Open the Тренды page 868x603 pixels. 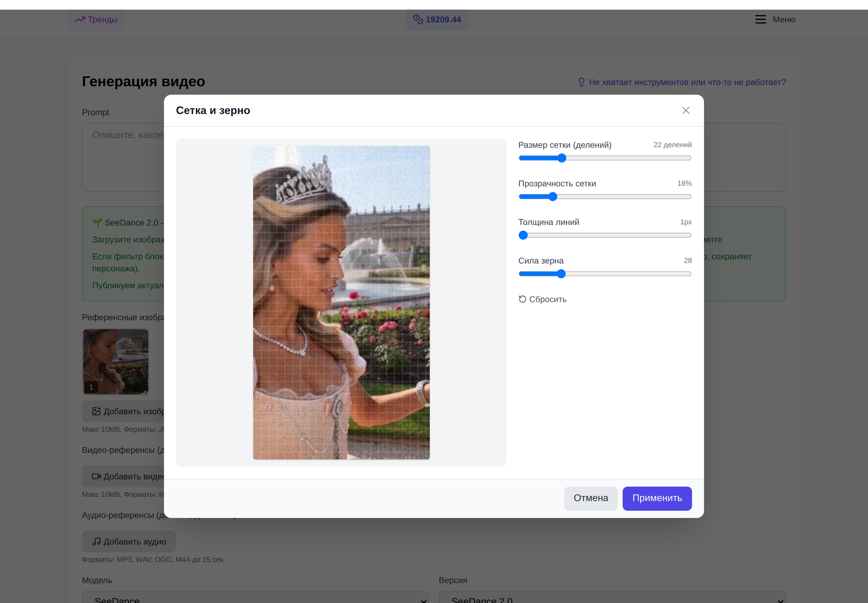pos(96,20)
